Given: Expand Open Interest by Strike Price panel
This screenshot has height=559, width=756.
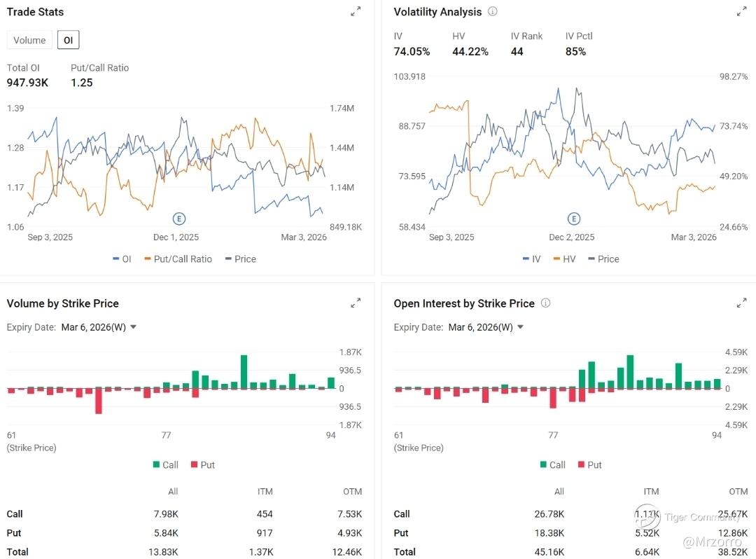Looking at the screenshot, I should pos(742,303).
